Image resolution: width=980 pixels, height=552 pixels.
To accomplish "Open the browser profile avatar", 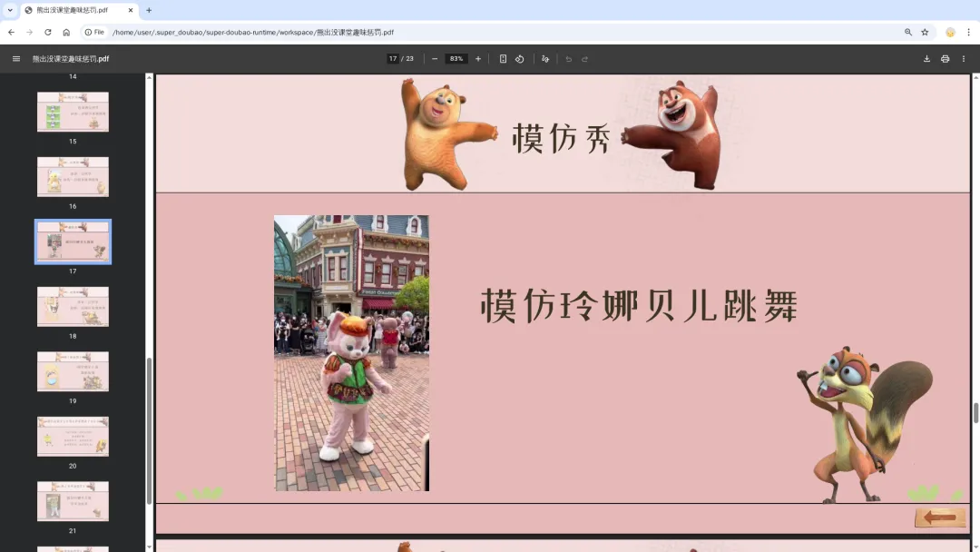I will coord(950,33).
